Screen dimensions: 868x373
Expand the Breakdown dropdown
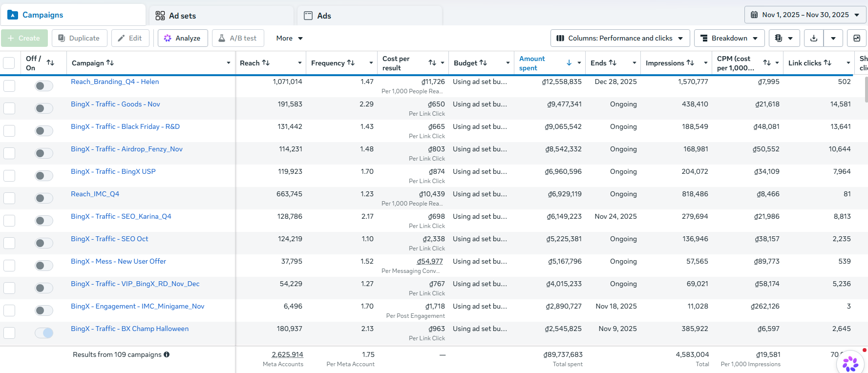click(x=729, y=38)
